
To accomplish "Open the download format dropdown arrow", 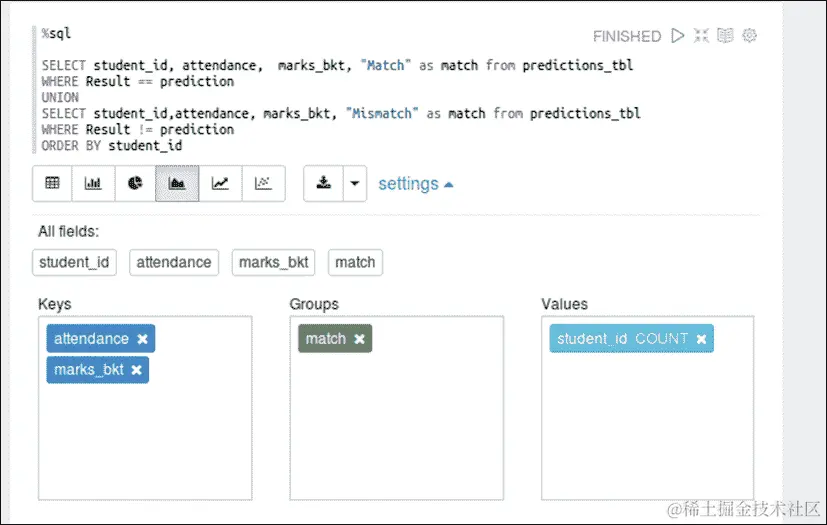I will [x=355, y=184].
